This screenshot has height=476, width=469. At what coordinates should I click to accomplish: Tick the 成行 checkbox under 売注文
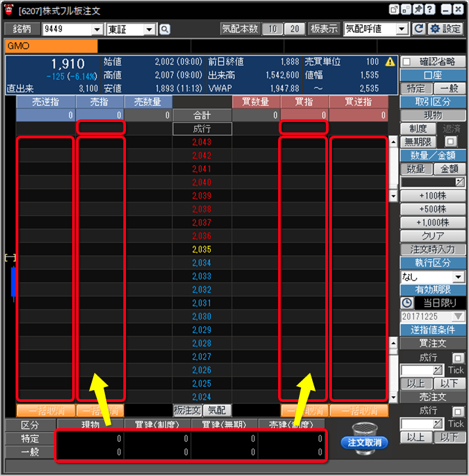click(x=457, y=410)
